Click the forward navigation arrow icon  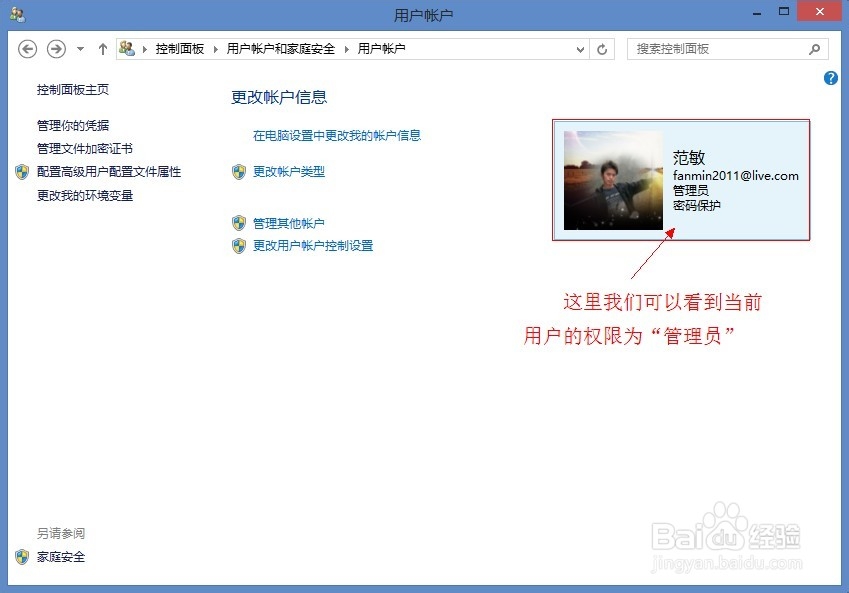55,48
